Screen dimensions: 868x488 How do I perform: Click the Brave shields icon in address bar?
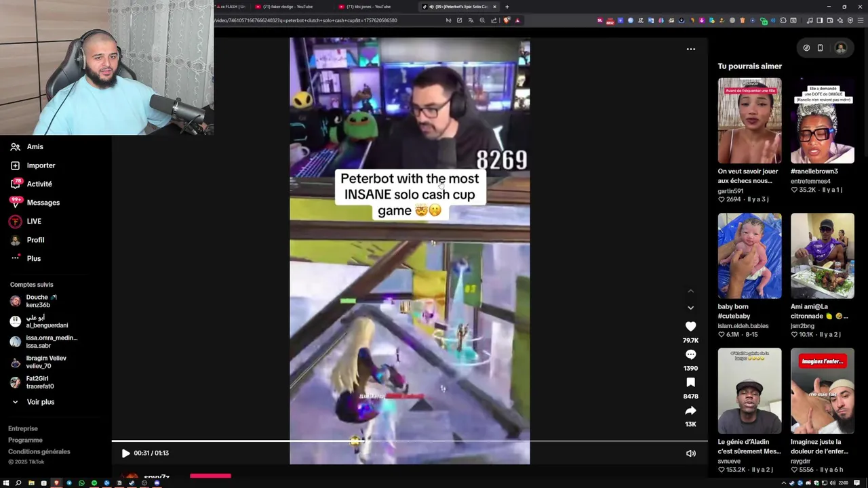point(506,20)
